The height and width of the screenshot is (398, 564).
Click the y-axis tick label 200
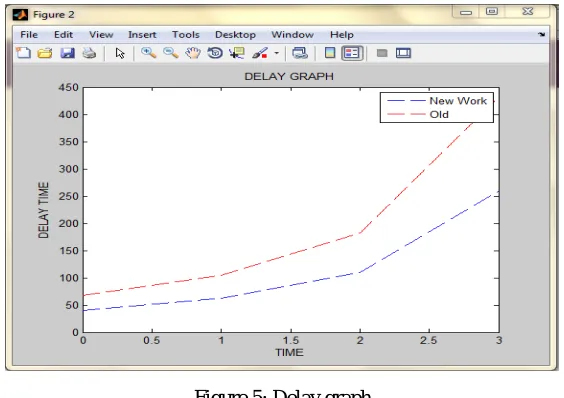point(68,223)
